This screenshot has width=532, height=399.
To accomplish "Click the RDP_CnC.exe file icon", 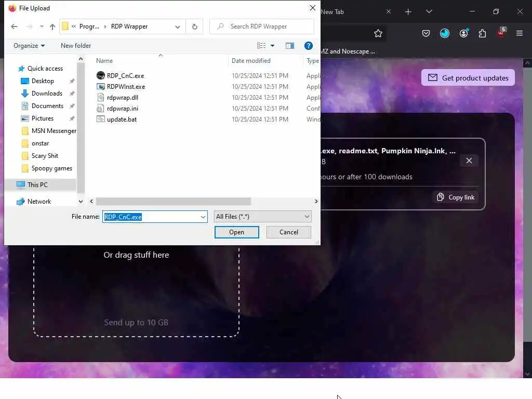I will [100, 75].
